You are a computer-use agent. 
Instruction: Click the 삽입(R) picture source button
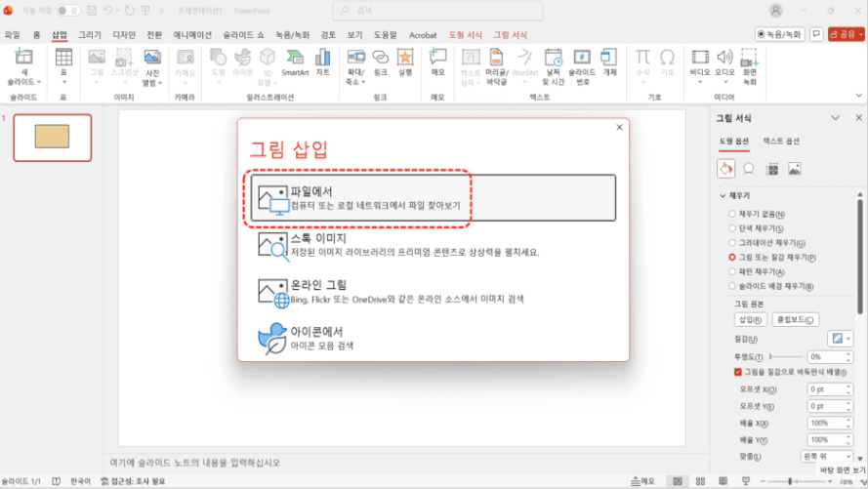click(749, 319)
